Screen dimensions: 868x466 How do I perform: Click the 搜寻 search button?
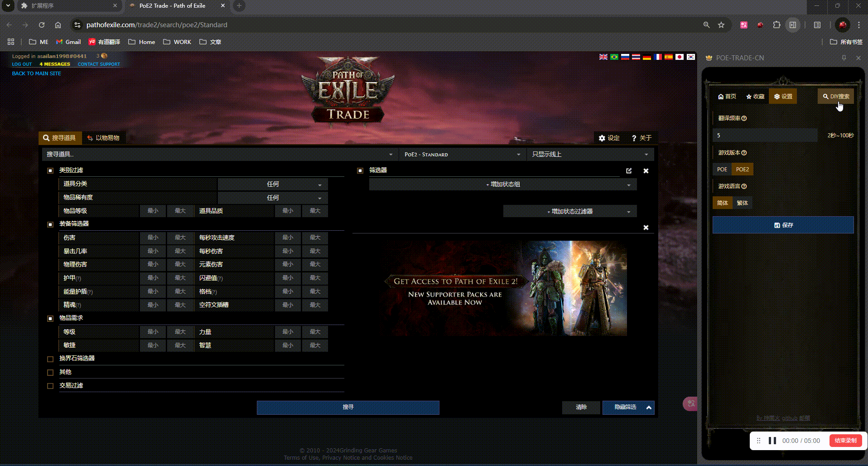348,408
